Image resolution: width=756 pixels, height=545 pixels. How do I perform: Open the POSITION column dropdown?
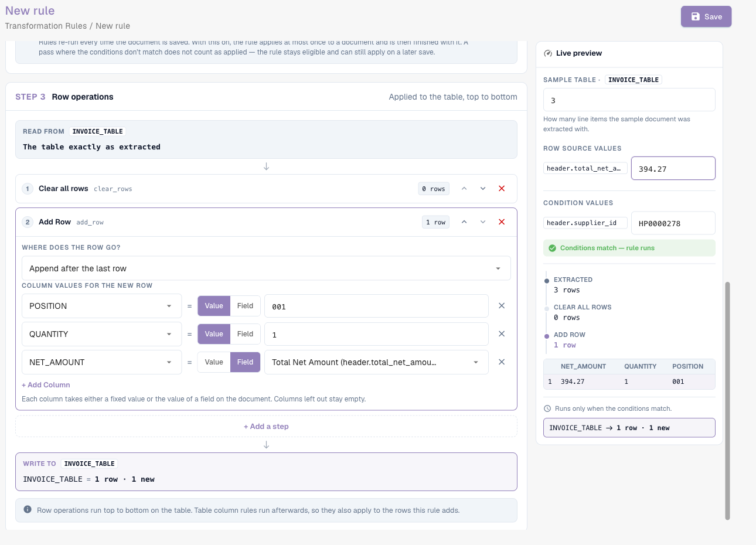[x=101, y=306]
